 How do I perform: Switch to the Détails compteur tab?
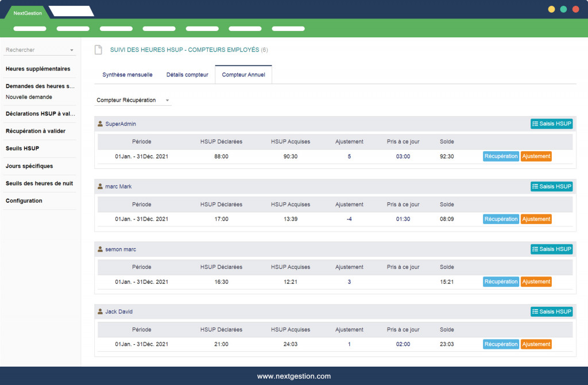coord(187,75)
